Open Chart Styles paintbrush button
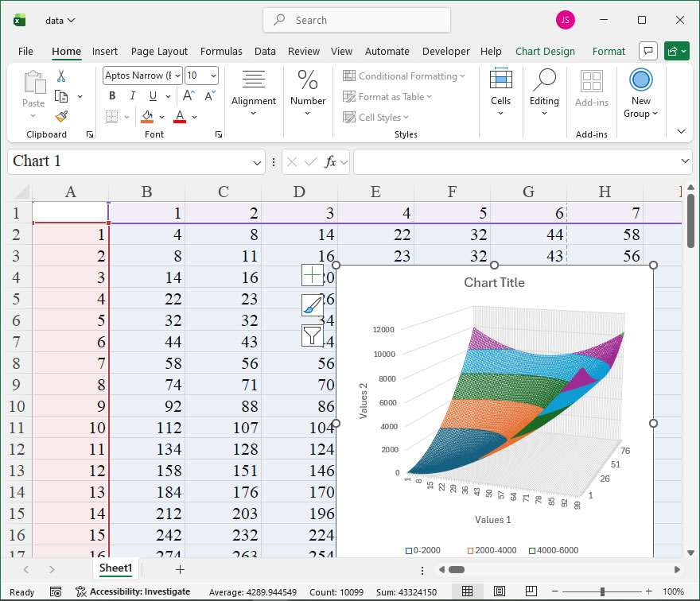The image size is (700, 601). [x=313, y=305]
